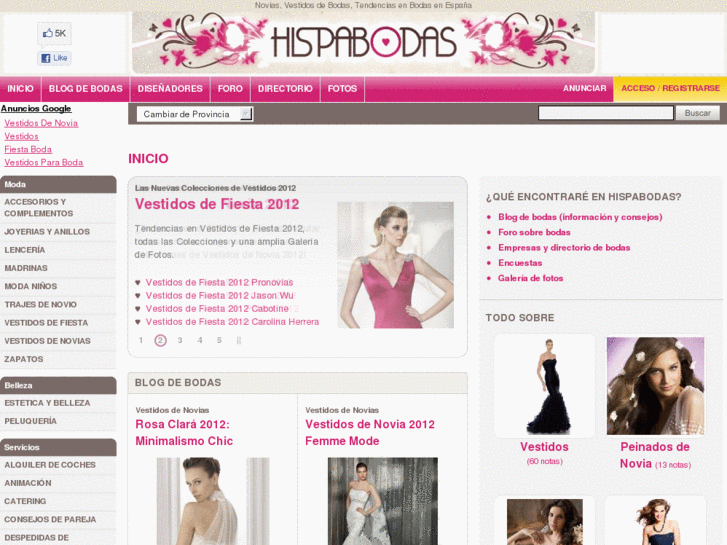Open Vestidos de Novia 2012 Femme Mode article
The height and width of the screenshot is (545, 727).
(370, 433)
